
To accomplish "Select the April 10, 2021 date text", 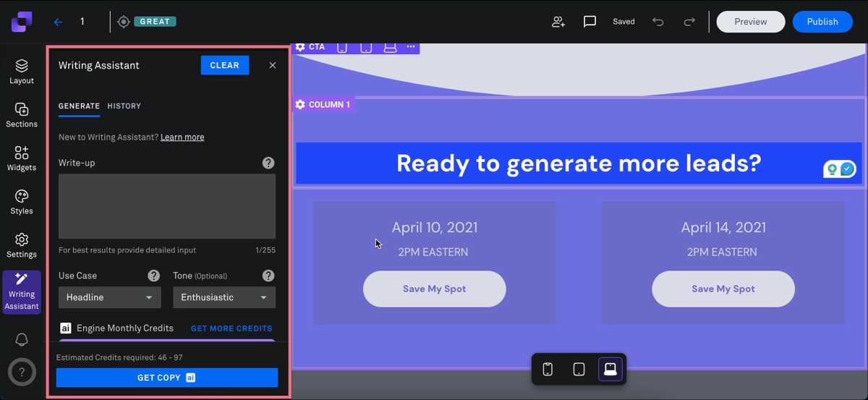I will pyautogui.click(x=435, y=227).
